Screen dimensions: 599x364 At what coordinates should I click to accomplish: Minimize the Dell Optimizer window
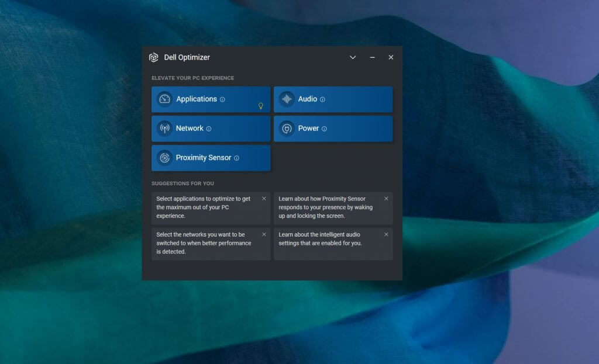(372, 57)
